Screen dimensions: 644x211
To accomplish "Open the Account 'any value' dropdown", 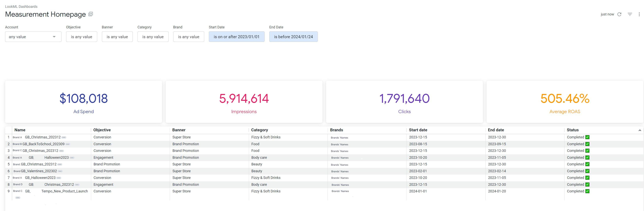I will (33, 37).
